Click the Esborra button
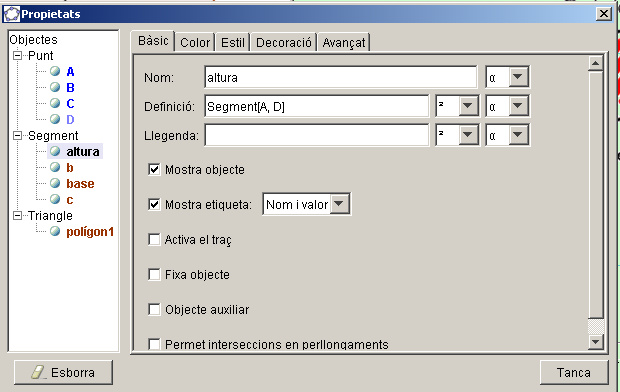620x392 pixels. pos(63,372)
